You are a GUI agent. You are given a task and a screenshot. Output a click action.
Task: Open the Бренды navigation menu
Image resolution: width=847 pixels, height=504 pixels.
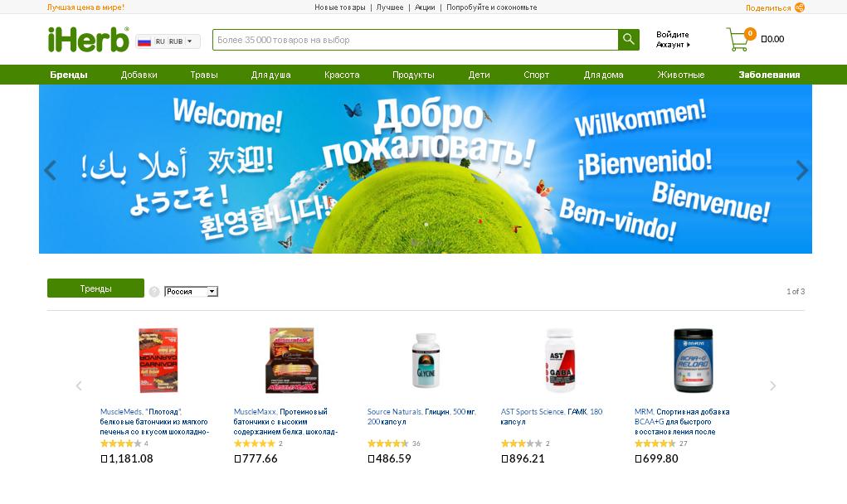point(69,75)
